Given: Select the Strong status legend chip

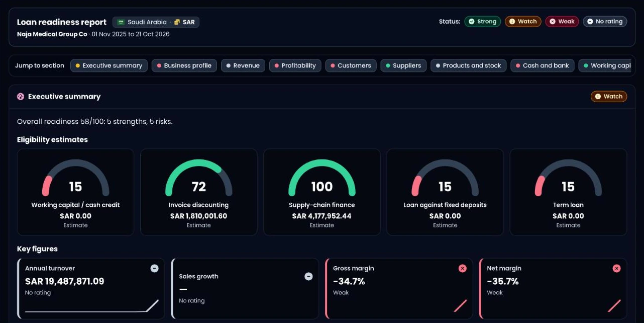Looking at the screenshot, I should [482, 22].
